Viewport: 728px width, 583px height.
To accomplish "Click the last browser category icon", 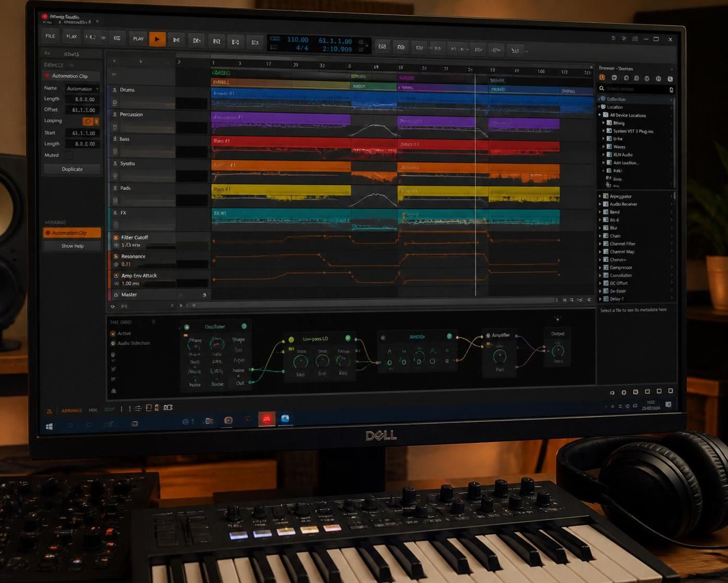I will pyautogui.click(x=670, y=79).
